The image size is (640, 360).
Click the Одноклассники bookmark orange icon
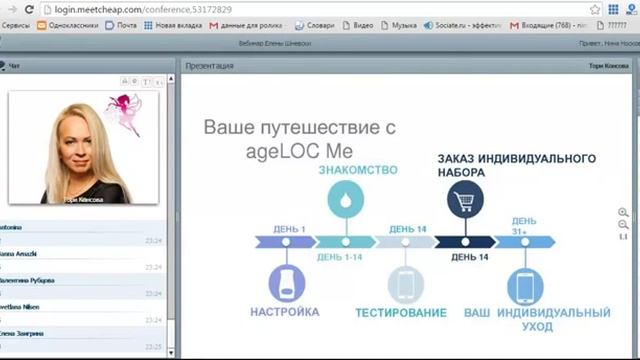[x=41, y=25]
